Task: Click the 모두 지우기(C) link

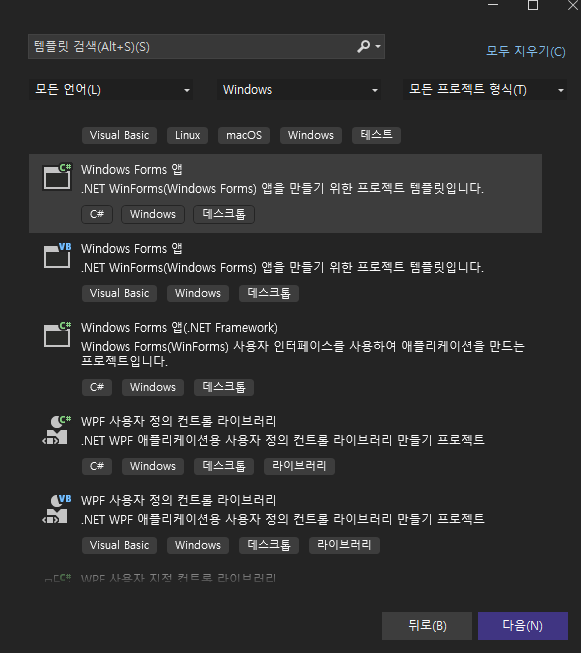Action: point(526,51)
